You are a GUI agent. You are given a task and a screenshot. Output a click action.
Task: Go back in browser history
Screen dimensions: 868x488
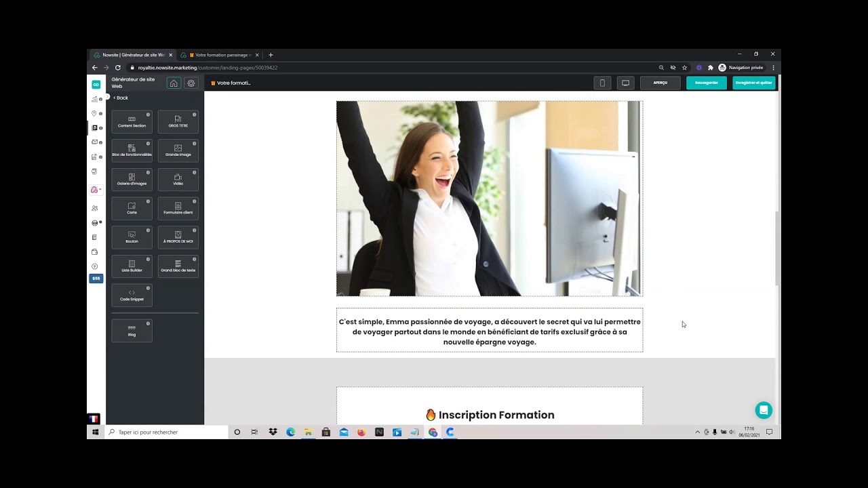click(94, 68)
